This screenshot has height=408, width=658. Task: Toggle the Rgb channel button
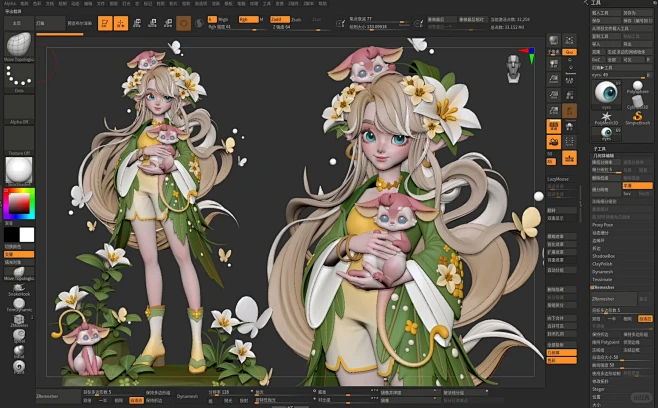243,19
